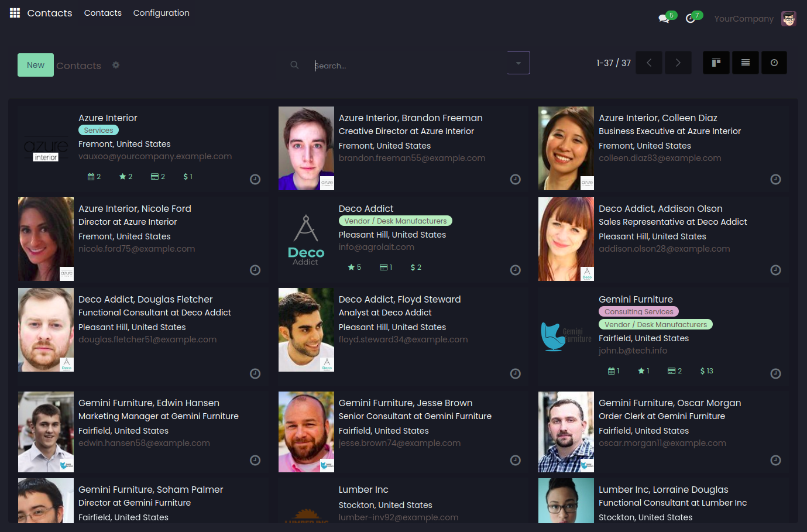
Task: Open the conversations messages icon
Action: (x=664, y=18)
